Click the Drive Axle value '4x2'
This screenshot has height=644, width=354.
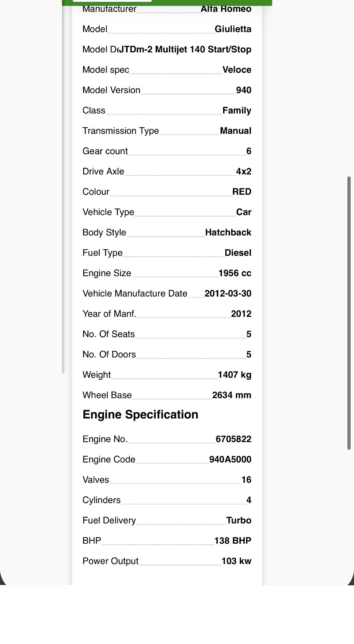pos(244,171)
